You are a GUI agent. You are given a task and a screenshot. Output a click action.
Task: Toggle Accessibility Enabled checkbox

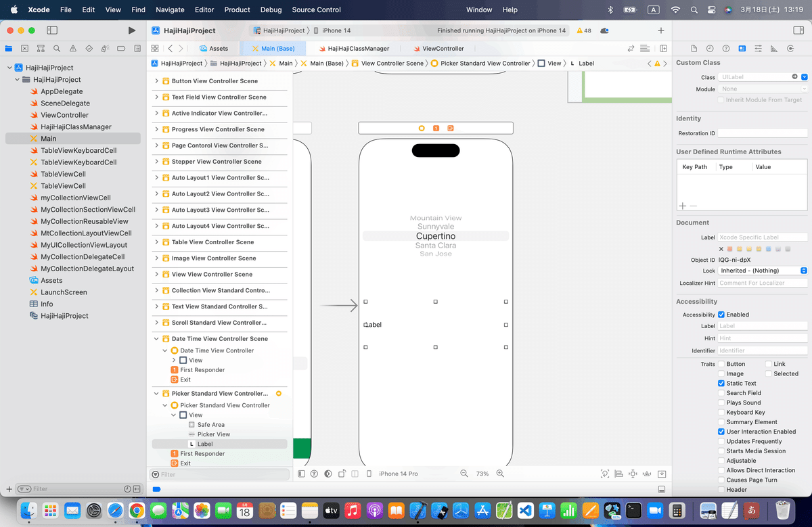coord(721,315)
